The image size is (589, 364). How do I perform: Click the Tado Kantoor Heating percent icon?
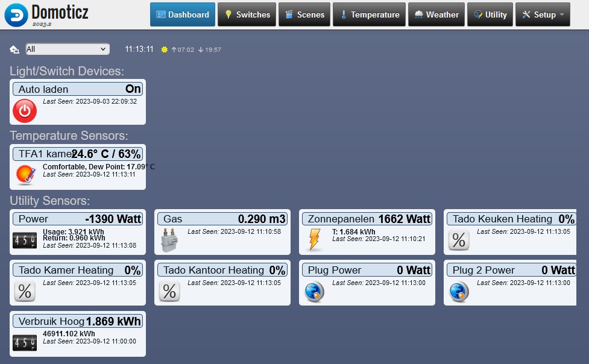tap(169, 291)
